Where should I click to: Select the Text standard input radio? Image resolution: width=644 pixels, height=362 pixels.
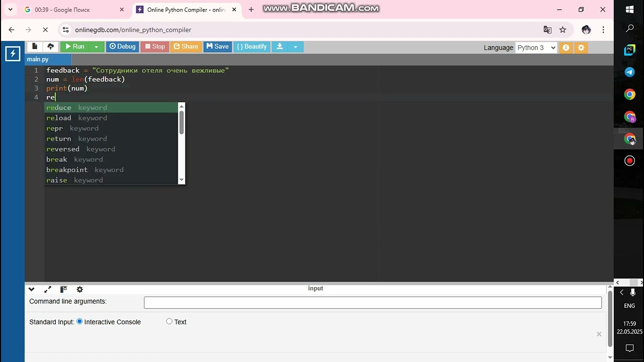[169, 321]
